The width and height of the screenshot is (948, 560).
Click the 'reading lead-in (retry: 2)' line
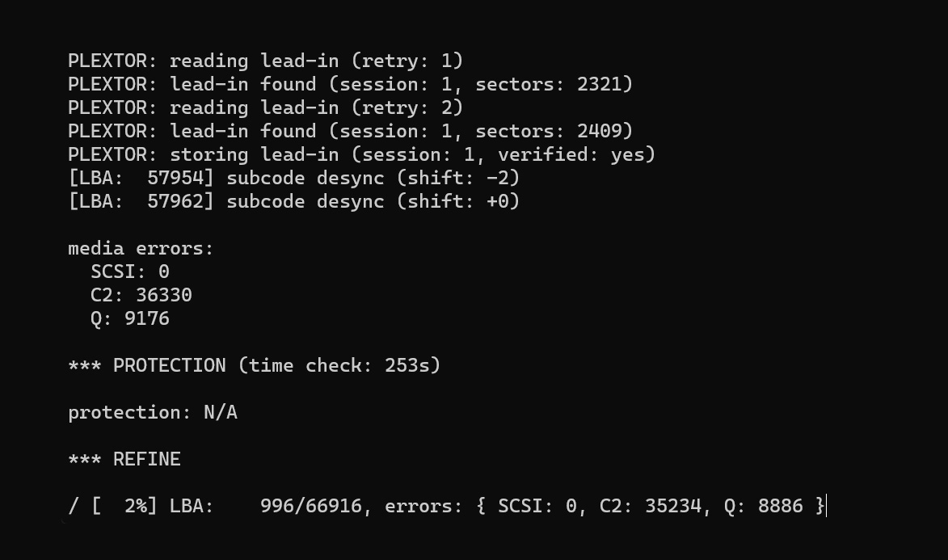coord(265,107)
